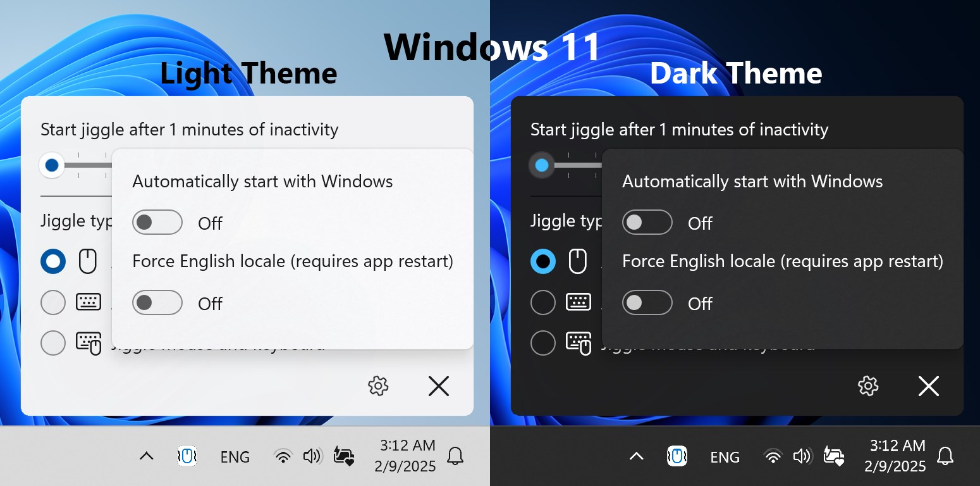The image size is (980, 486).
Task: Open the ENG language switcher on the dark taskbar
Action: (x=725, y=457)
